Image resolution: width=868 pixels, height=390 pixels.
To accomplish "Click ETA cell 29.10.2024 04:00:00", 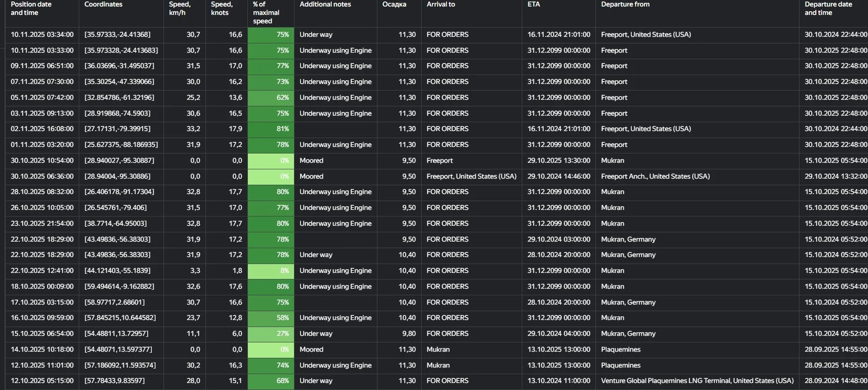I will click(x=559, y=334).
